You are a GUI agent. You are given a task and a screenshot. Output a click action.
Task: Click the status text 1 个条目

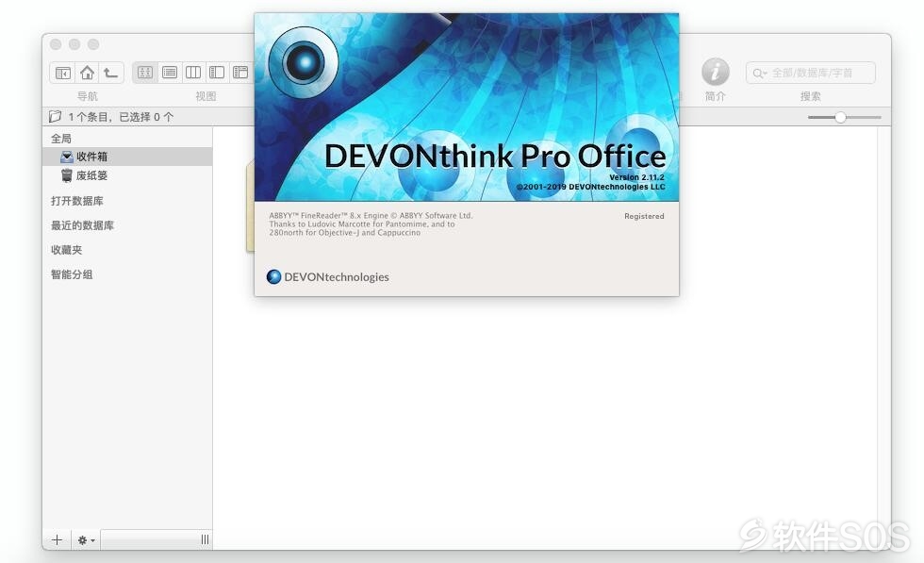121,117
